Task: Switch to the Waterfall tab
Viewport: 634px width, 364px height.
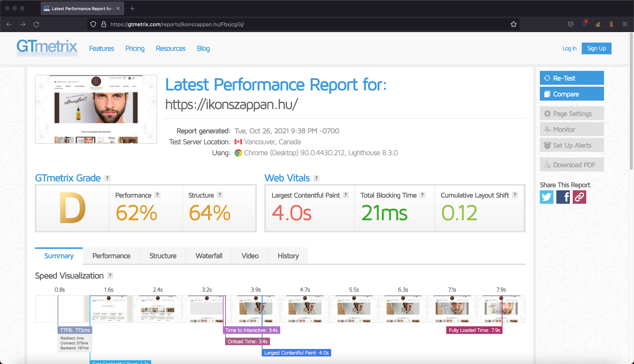Action: 209,256
